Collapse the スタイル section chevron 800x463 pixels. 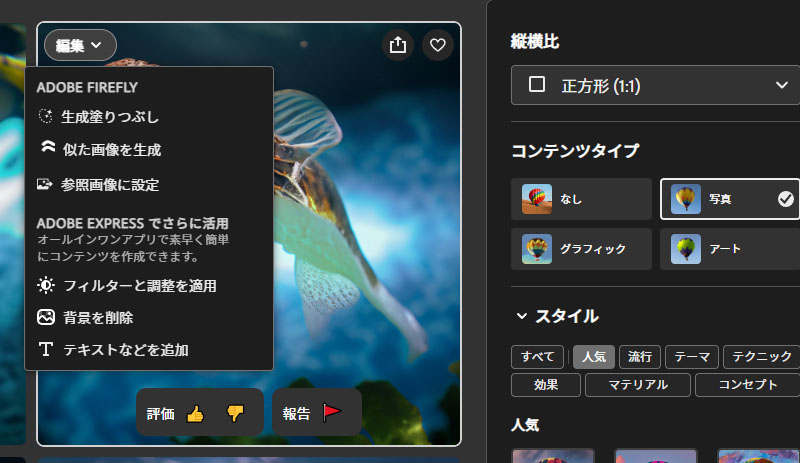click(x=521, y=316)
